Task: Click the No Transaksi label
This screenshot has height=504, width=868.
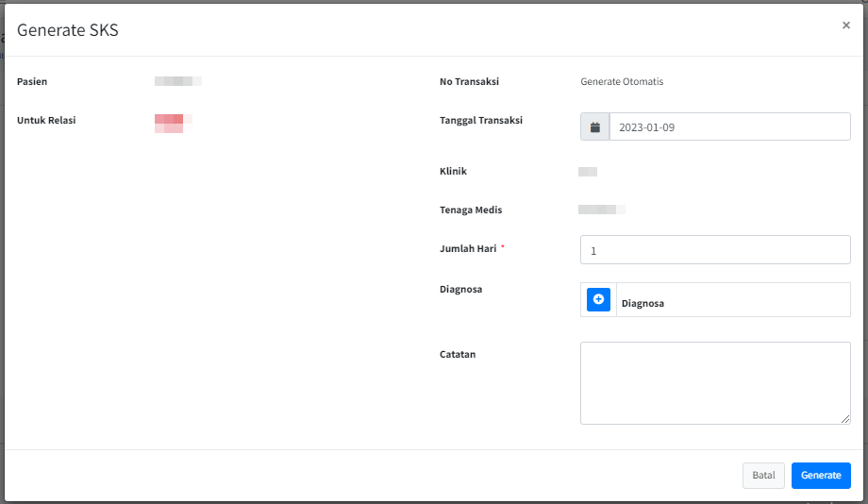Action: pos(469,82)
